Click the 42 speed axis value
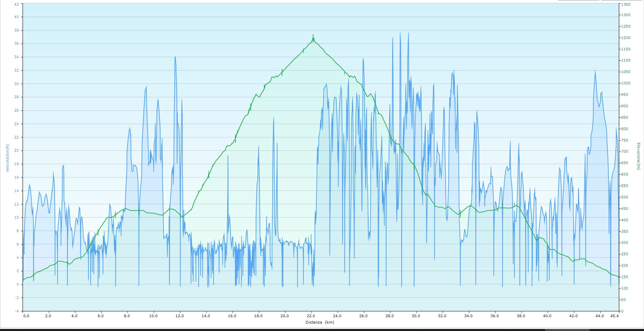The height and width of the screenshot is (331, 644). click(x=16, y=4)
